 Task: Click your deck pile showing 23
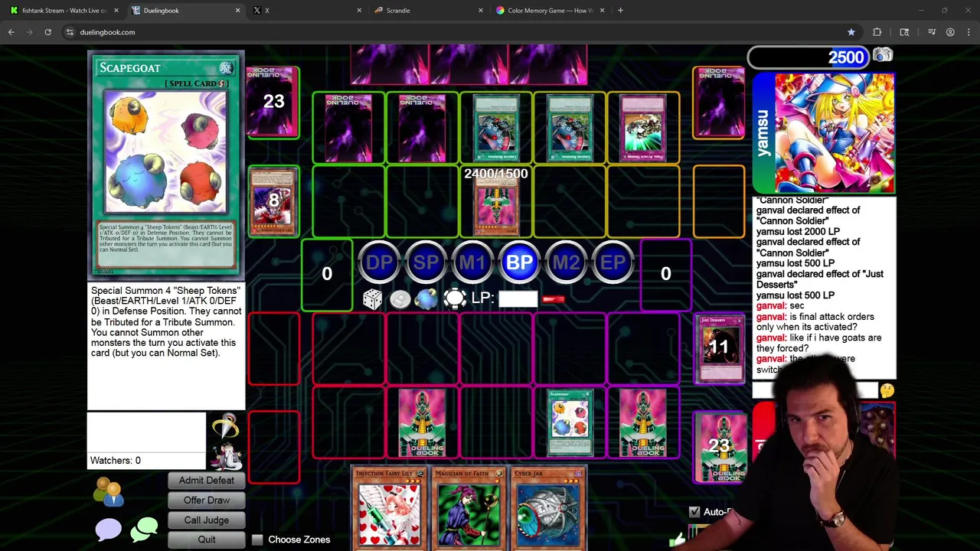point(719,448)
